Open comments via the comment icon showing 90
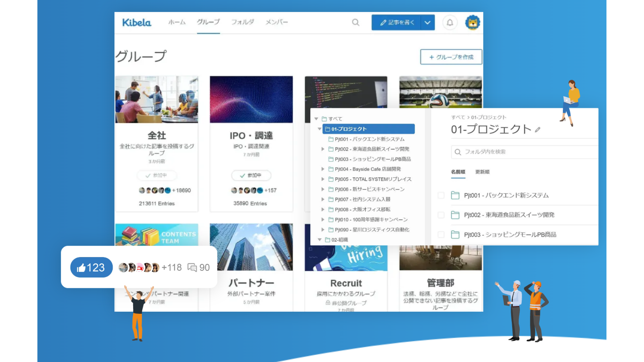644x362 pixels. coord(192,267)
